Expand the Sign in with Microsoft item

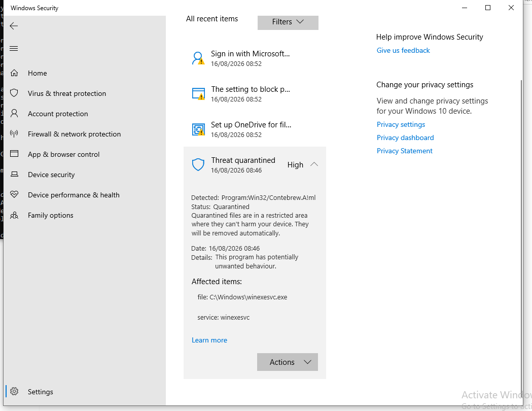255,58
